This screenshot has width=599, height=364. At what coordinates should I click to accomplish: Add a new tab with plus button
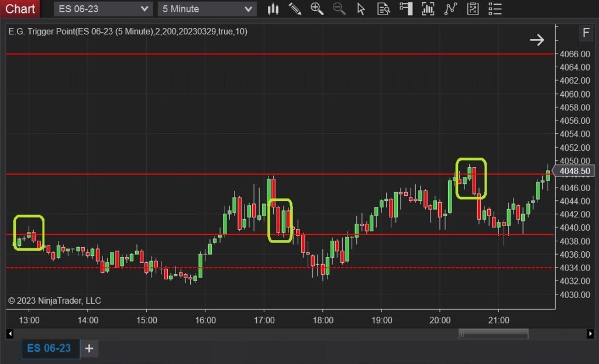(89, 349)
